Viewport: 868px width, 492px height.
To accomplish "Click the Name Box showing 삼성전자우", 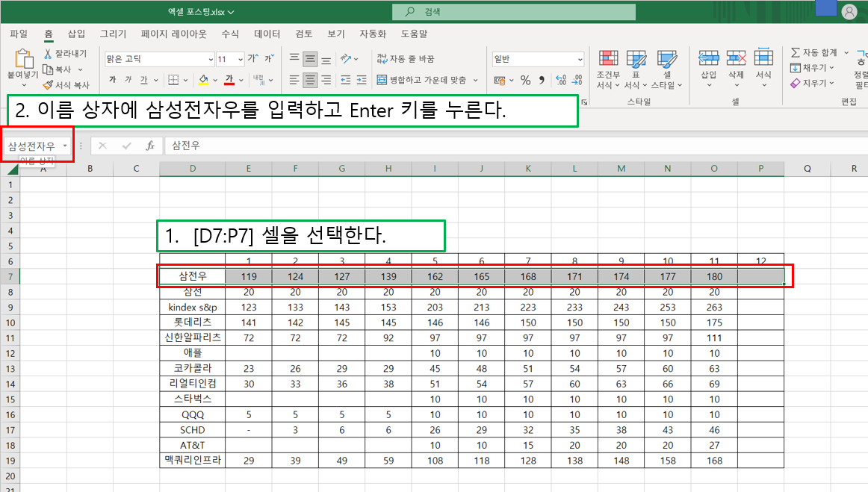I will 31,146.
